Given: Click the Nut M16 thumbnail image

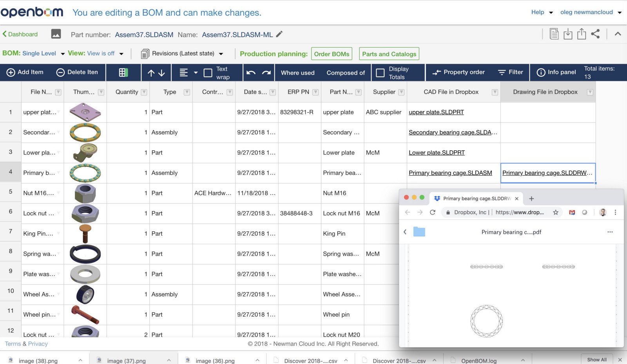Looking at the screenshot, I should [85, 193].
